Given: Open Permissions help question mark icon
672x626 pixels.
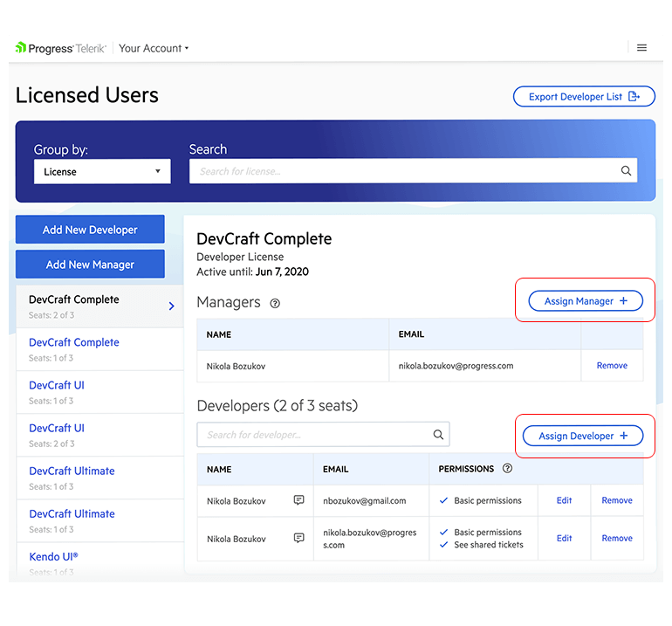Looking at the screenshot, I should pyautogui.click(x=507, y=468).
